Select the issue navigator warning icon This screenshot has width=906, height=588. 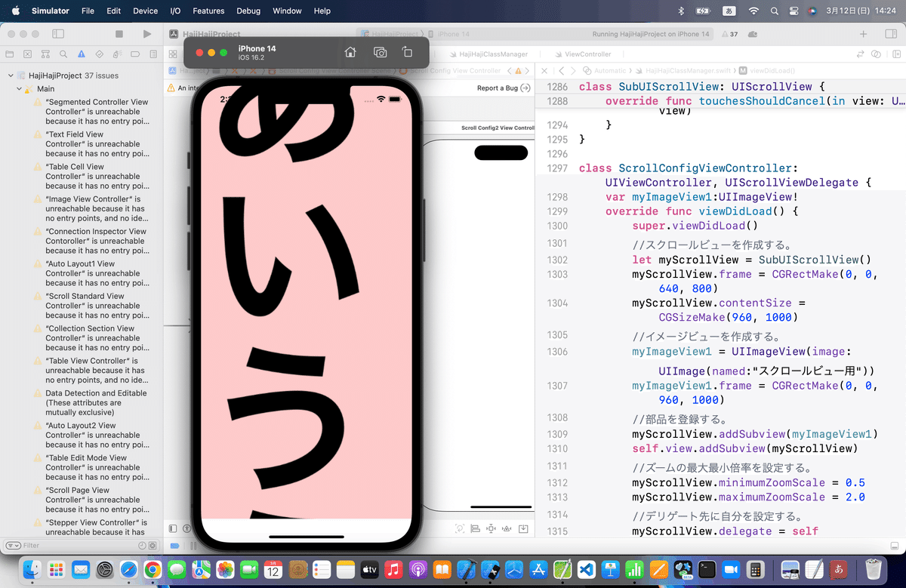click(x=81, y=54)
